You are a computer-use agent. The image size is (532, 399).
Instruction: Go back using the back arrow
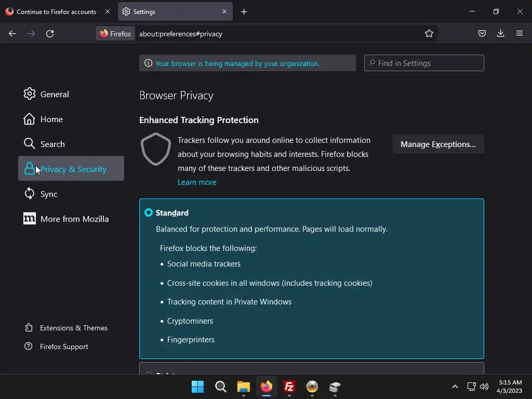tap(12, 34)
